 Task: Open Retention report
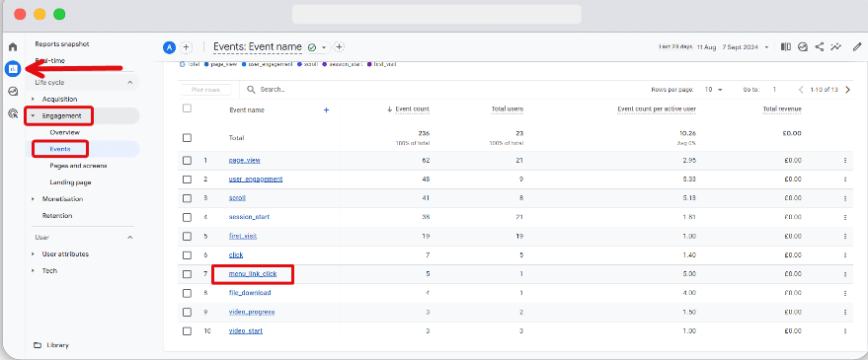(x=57, y=216)
